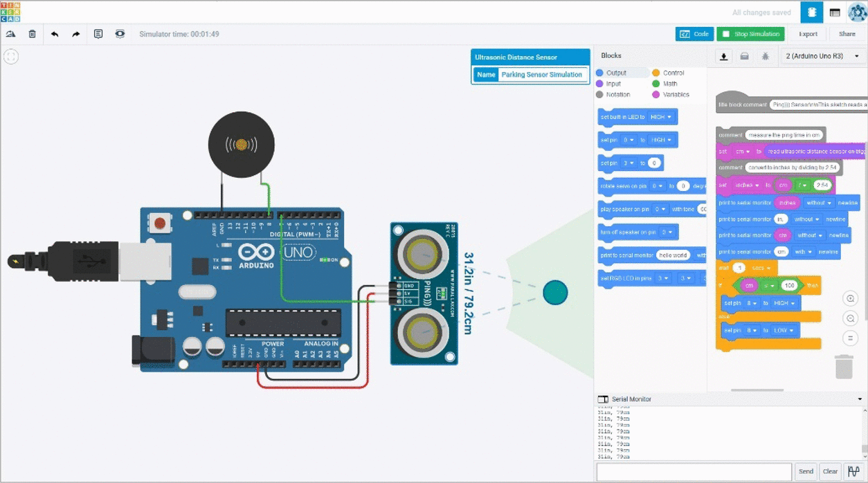Toggle the serial monitor graph icon

pos(853,471)
